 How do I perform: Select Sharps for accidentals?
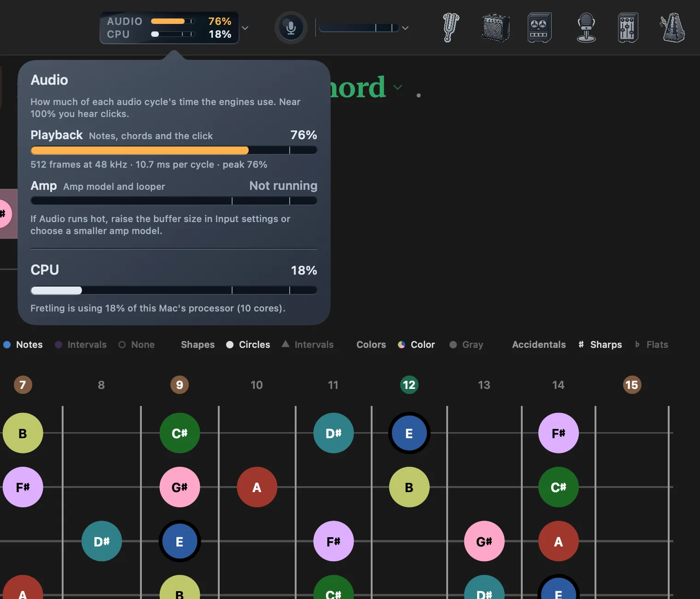[x=600, y=345]
